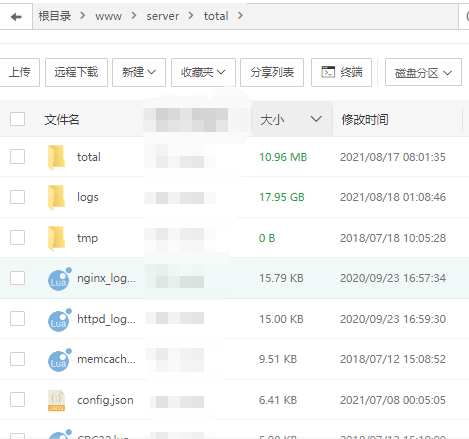Open the terminal (终端) button
This screenshot has height=439, width=469.
coord(341,72)
